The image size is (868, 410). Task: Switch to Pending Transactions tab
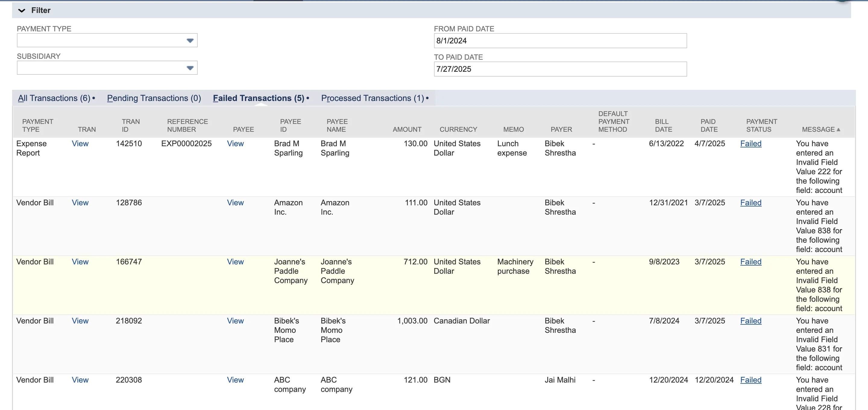[x=154, y=98]
